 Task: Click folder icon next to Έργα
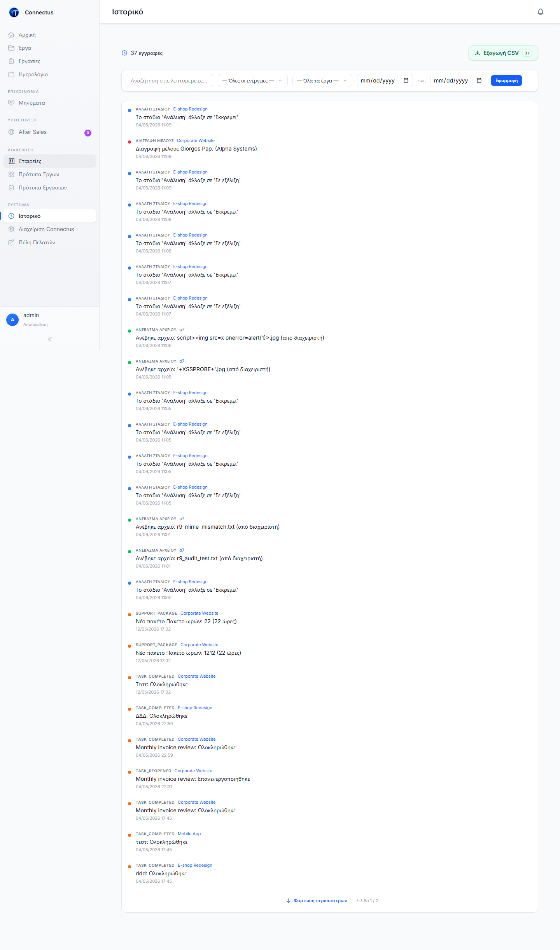pos(11,48)
